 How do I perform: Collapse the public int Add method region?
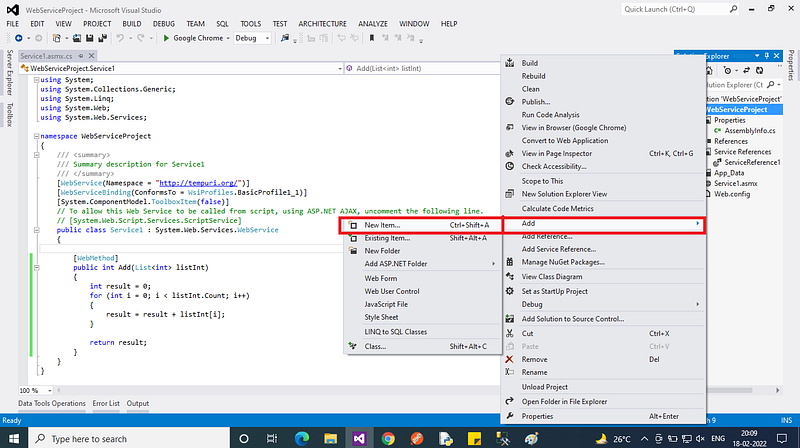(36, 267)
